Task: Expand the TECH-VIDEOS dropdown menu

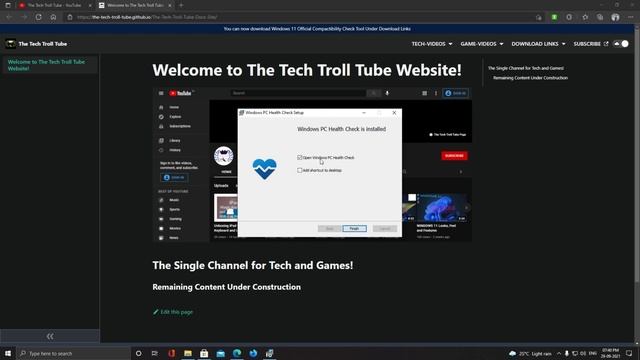Action: (x=432, y=44)
